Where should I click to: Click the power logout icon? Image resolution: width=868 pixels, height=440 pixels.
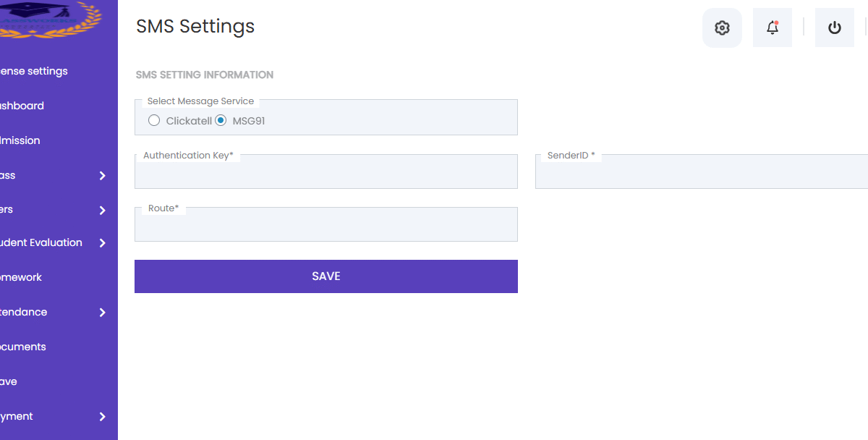coord(835,28)
